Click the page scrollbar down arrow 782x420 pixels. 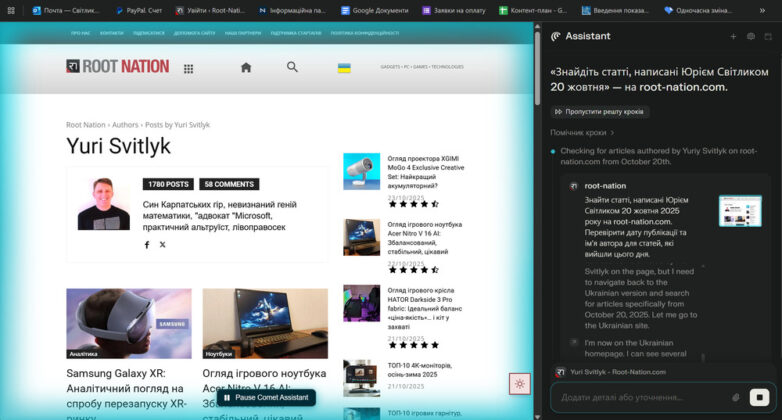[x=537, y=417]
